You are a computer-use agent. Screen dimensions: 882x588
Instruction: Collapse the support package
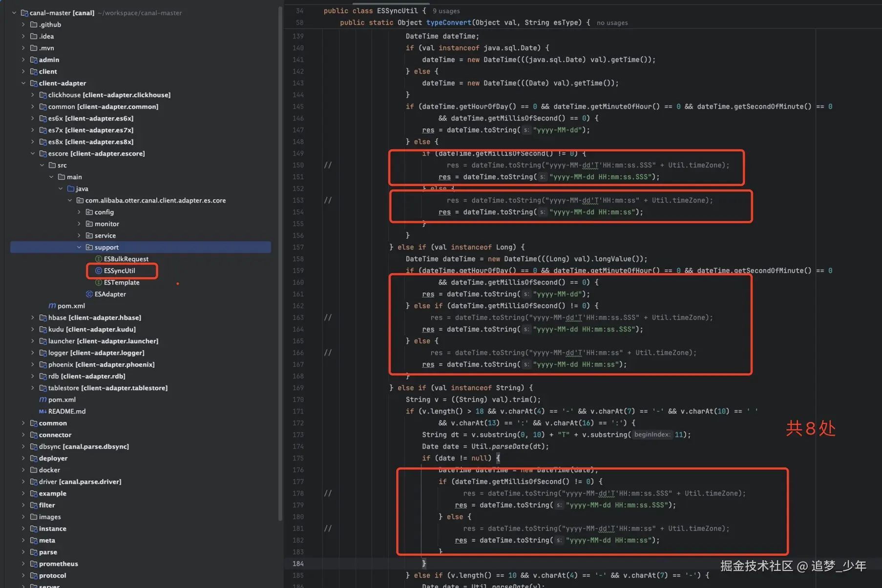point(79,247)
